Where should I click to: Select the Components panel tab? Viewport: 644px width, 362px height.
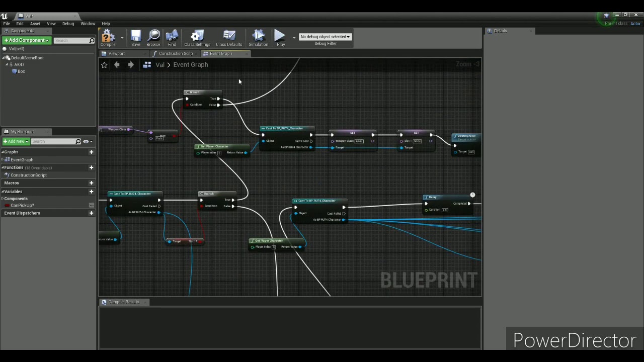click(22, 31)
